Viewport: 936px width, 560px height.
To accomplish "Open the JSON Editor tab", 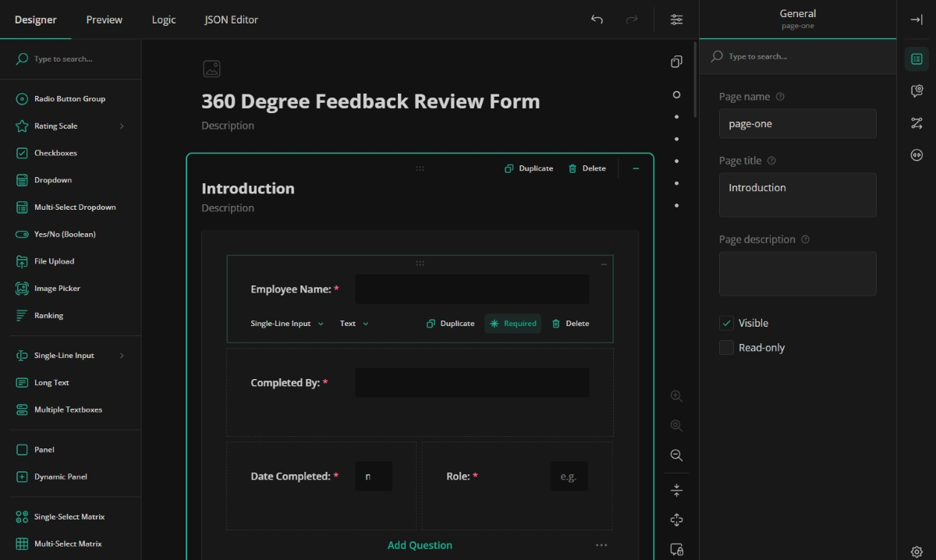I will click(x=231, y=19).
